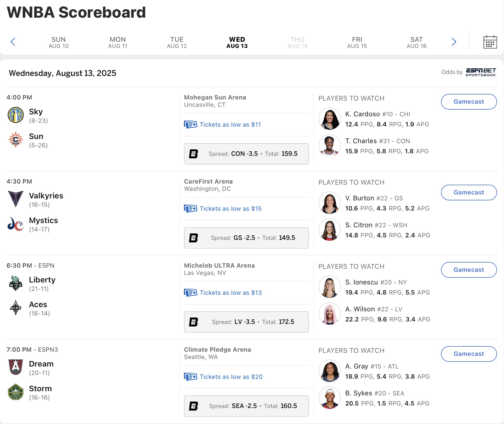Screen dimensions: 504x424
Task: Select the TUE AUG 12 date tab
Action: pos(177,42)
